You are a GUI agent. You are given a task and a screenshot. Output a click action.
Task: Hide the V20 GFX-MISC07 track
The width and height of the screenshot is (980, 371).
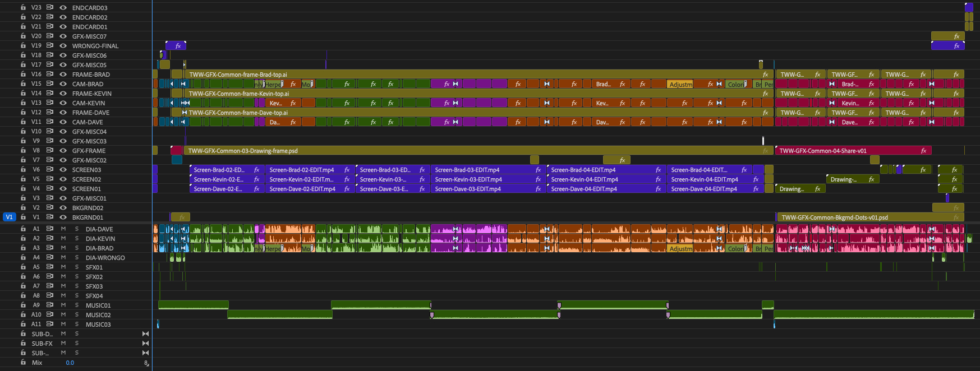point(63,36)
